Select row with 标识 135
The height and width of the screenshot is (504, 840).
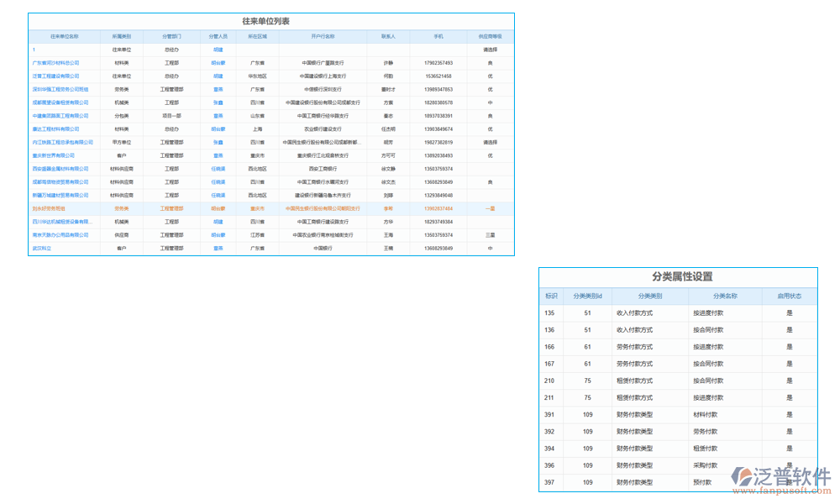(x=549, y=313)
